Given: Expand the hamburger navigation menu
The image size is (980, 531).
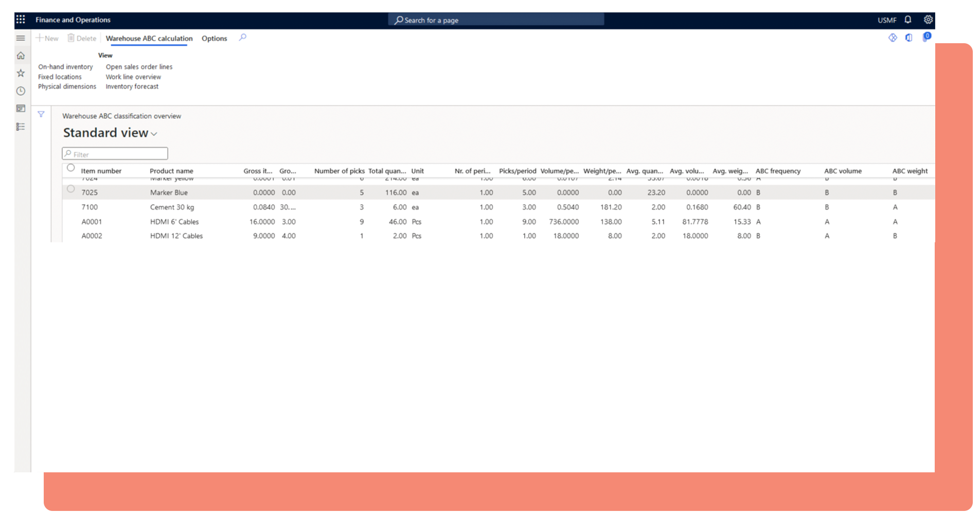Looking at the screenshot, I should pos(21,38).
